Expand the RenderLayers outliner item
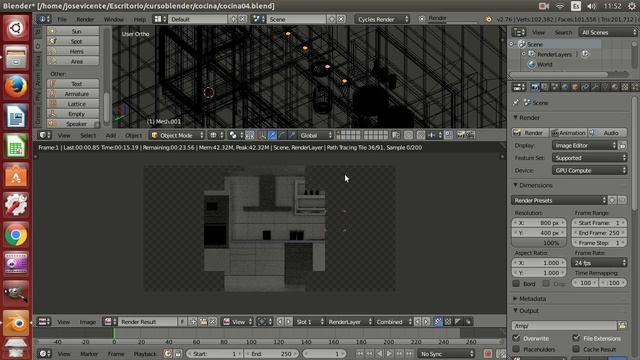This screenshot has width=640, height=360. point(524,54)
